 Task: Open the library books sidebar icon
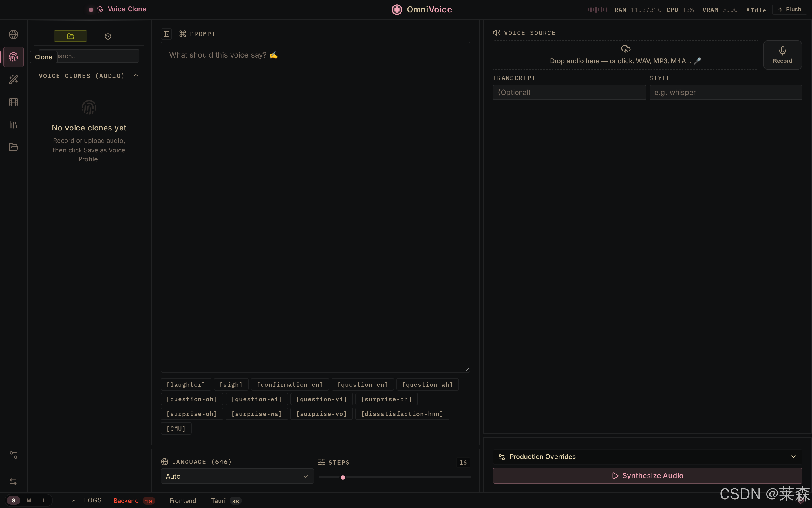pyautogui.click(x=14, y=125)
